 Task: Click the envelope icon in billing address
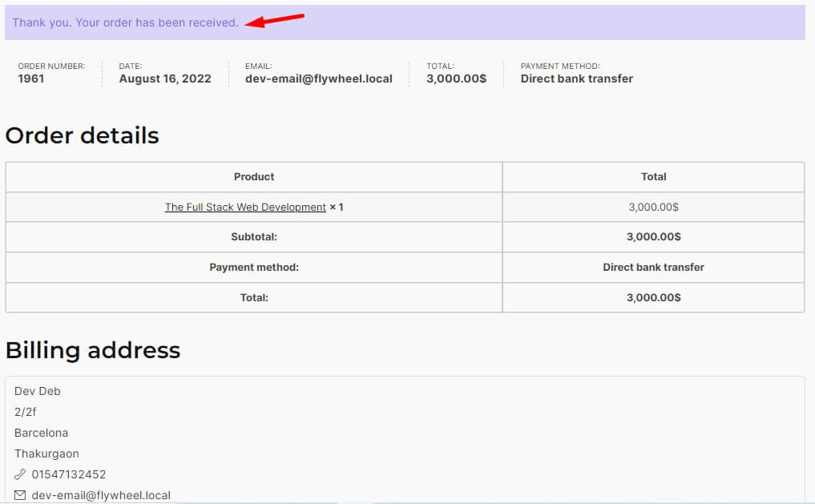pos(20,495)
